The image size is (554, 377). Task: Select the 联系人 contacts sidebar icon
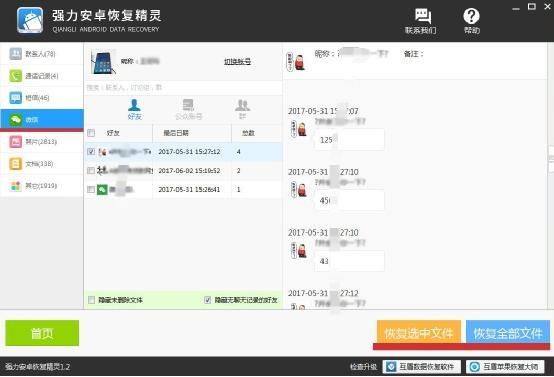pos(16,54)
